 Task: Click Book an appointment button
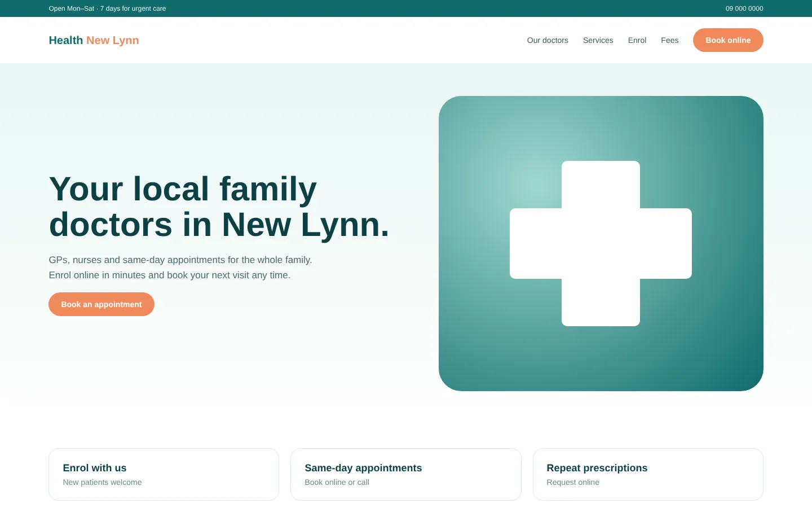point(101,304)
